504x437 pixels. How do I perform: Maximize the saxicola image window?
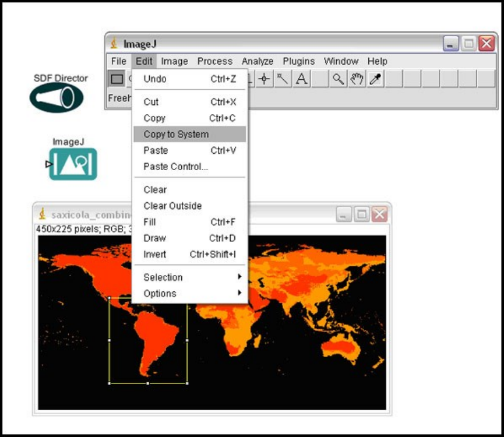[362, 214]
